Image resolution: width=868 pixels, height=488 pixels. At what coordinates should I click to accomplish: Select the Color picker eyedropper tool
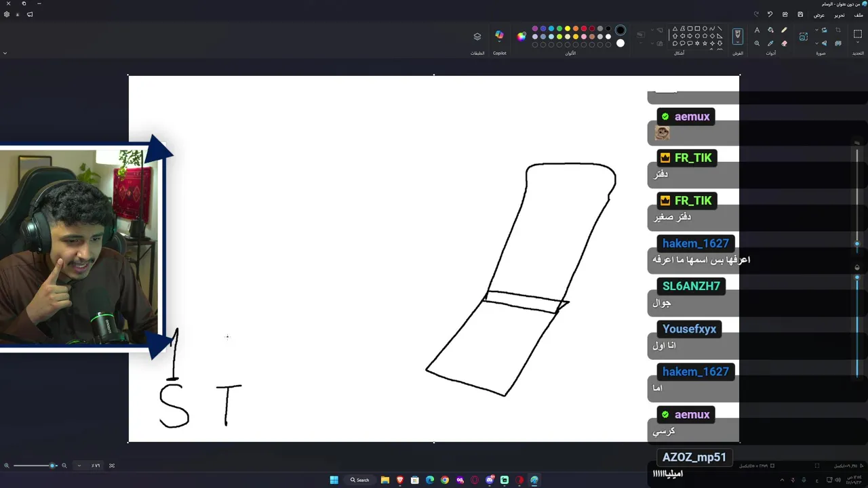tap(770, 43)
